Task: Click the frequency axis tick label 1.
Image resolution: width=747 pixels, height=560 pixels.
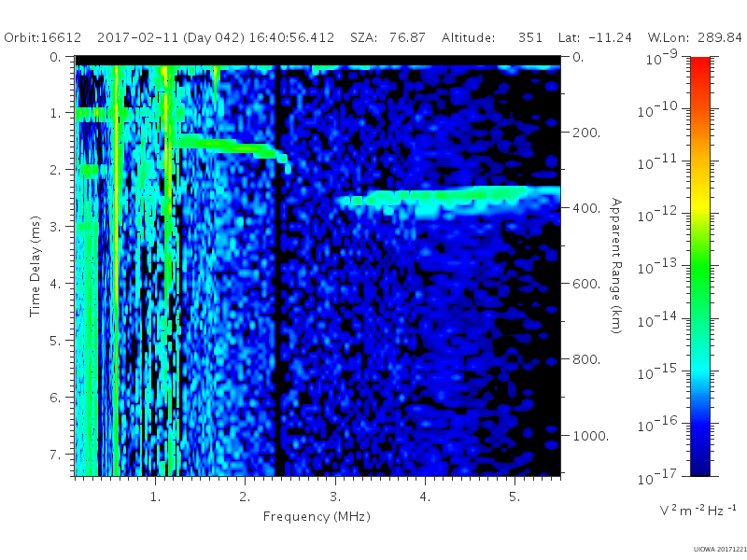Action: 155,497
